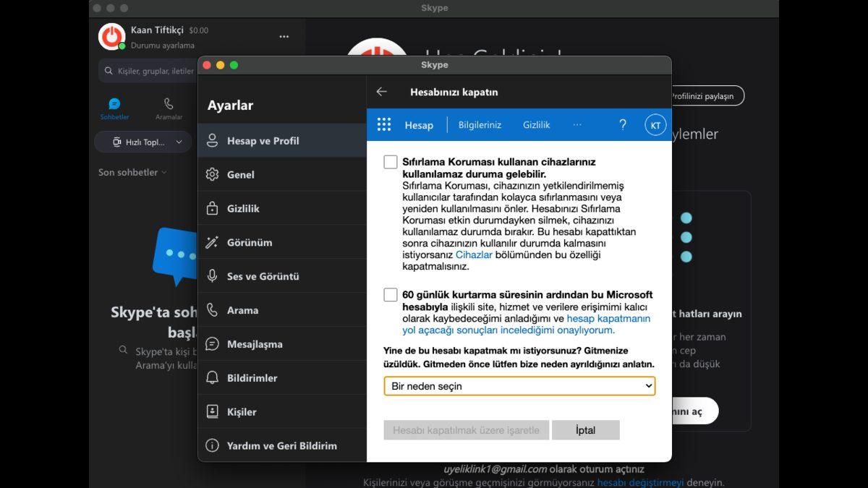The height and width of the screenshot is (488, 868).
Task: Open Genel settings with gear icon
Action: coord(212,174)
